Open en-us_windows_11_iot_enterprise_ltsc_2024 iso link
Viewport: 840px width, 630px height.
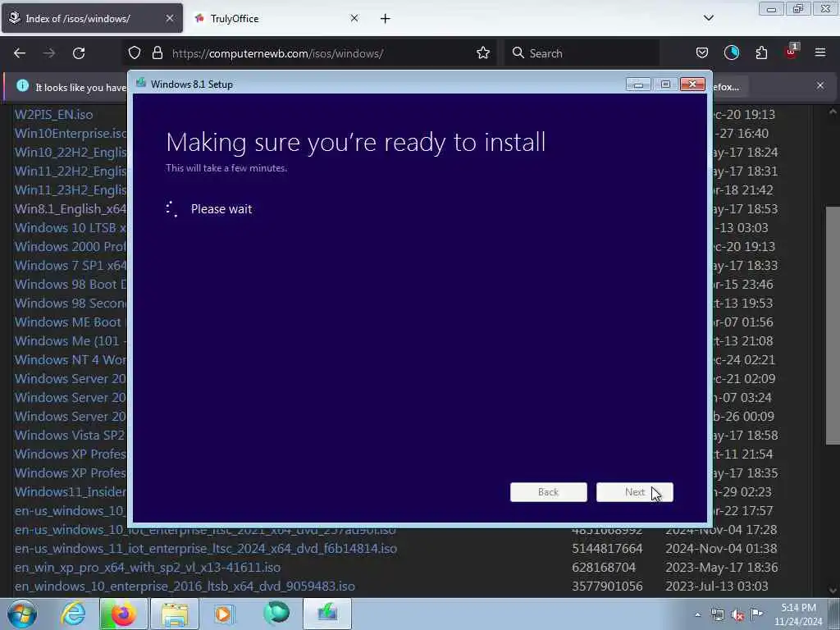coord(206,549)
